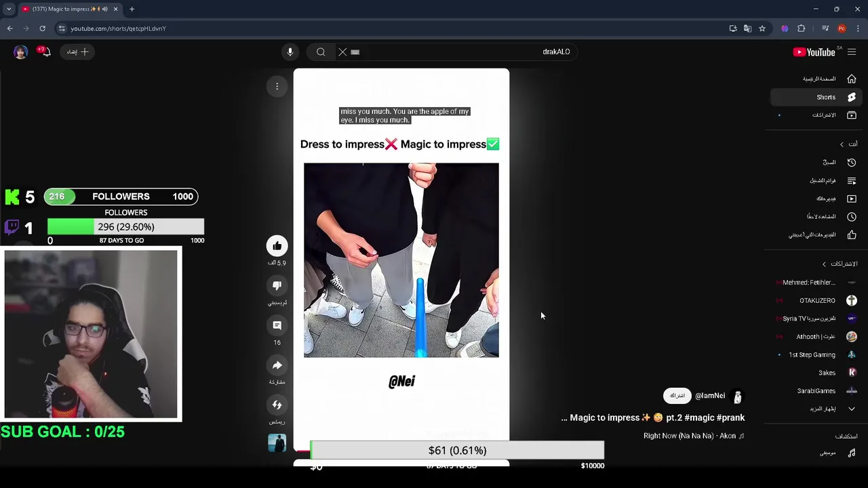Screen dimensions: 868x488
Task: Open the comments showing 16
Action: (x=277, y=325)
